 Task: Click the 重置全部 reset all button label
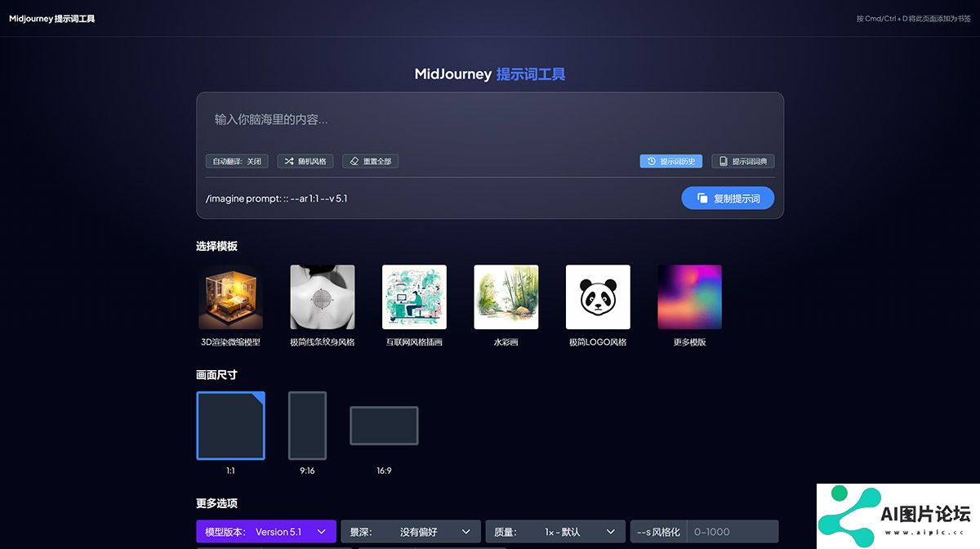click(x=377, y=162)
